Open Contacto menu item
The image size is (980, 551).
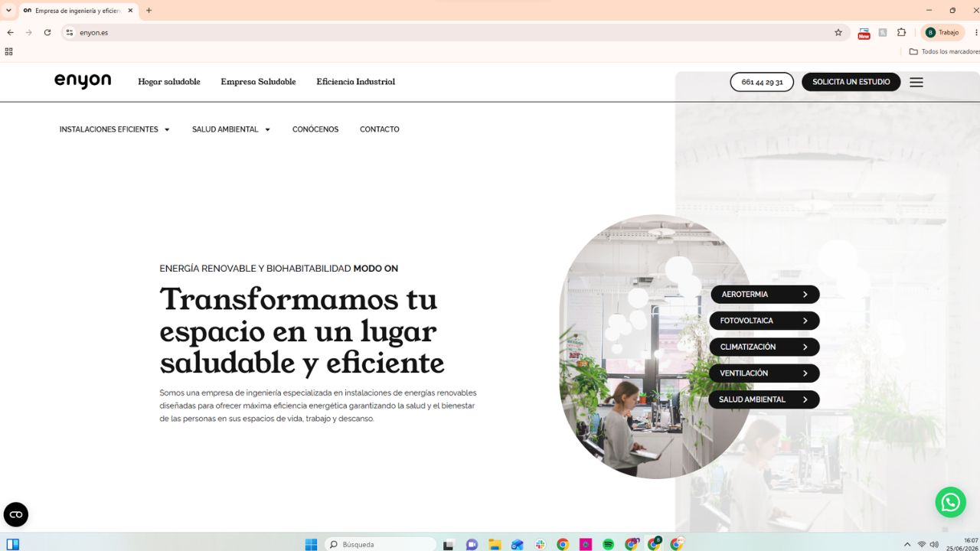pyautogui.click(x=380, y=129)
